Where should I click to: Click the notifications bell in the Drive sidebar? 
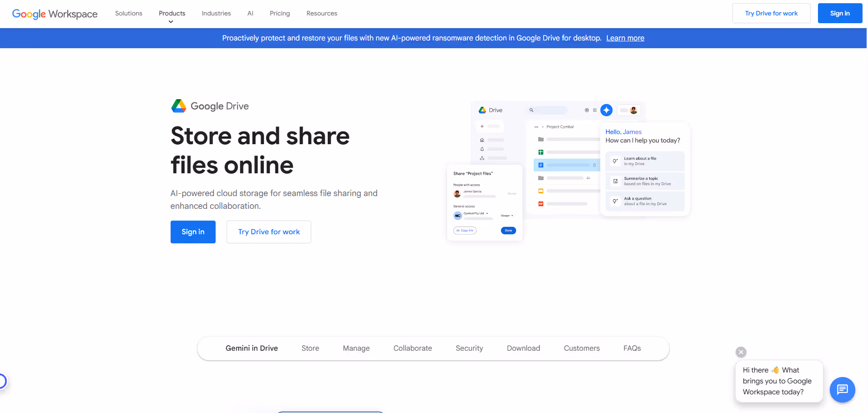tap(482, 149)
